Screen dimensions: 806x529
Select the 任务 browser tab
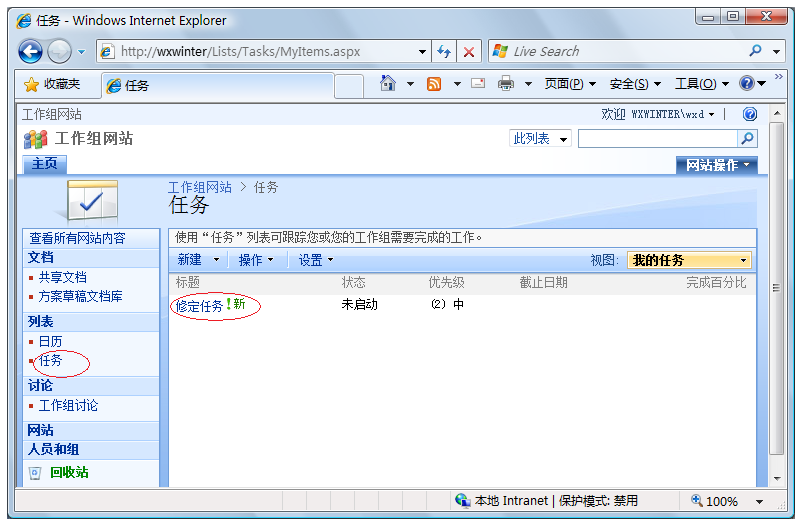coord(218,85)
